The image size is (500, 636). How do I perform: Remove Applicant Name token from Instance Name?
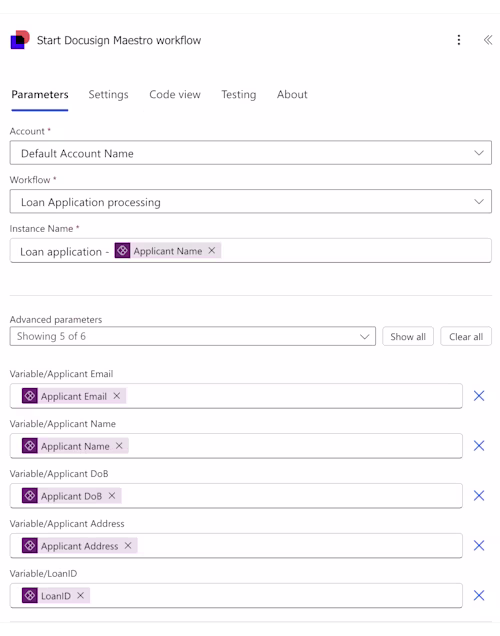point(212,251)
